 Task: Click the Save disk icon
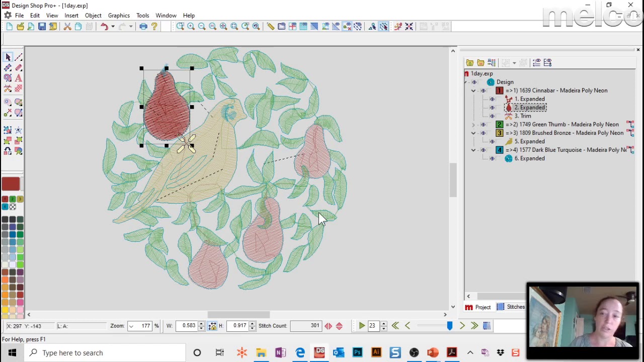pos(42,27)
